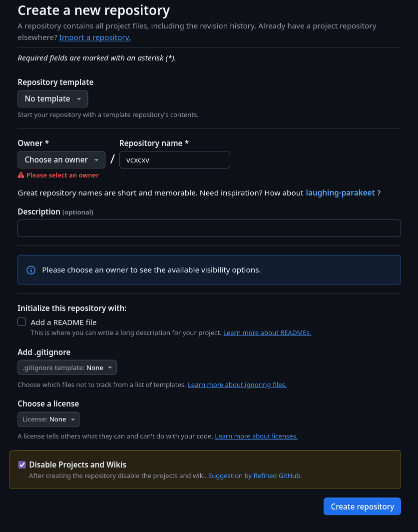
Task: Click the red warning icon beside owner error
Action: click(x=21, y=175)
